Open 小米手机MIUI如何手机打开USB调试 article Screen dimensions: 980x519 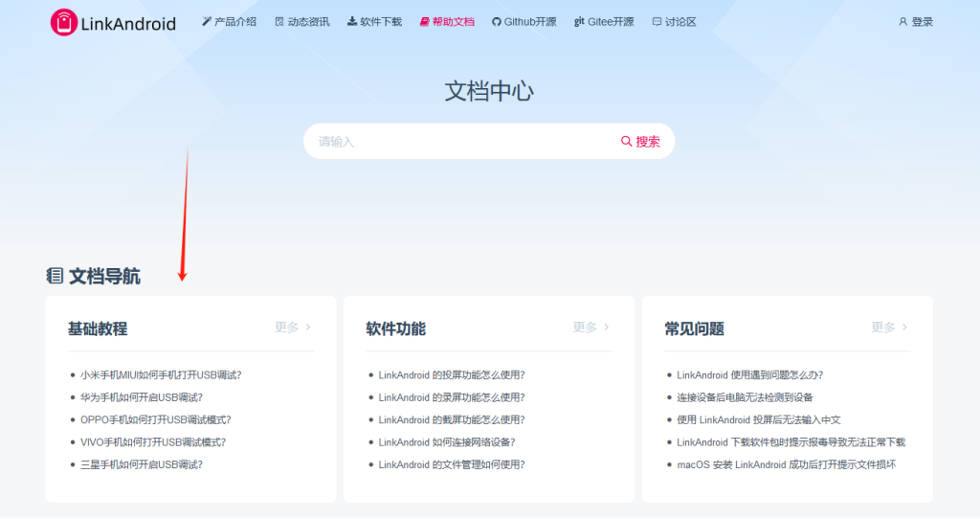click(x=161, y=375)
